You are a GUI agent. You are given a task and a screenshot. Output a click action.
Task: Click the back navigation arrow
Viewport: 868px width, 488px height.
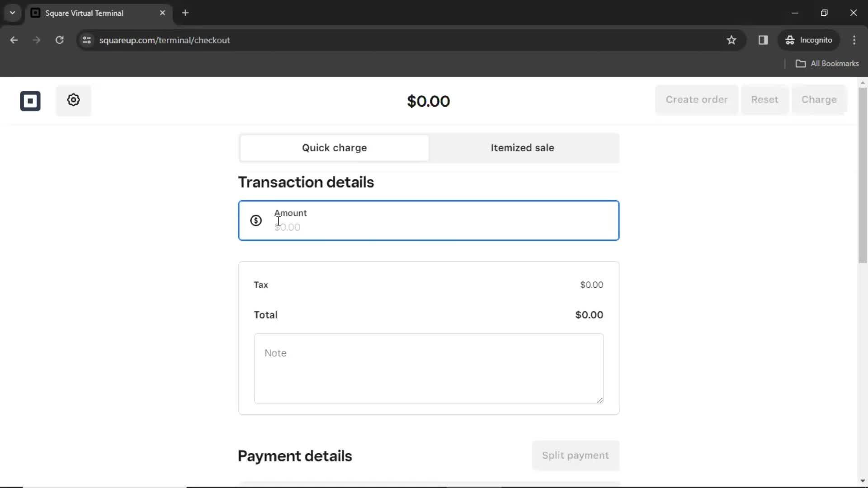(14, 40)
